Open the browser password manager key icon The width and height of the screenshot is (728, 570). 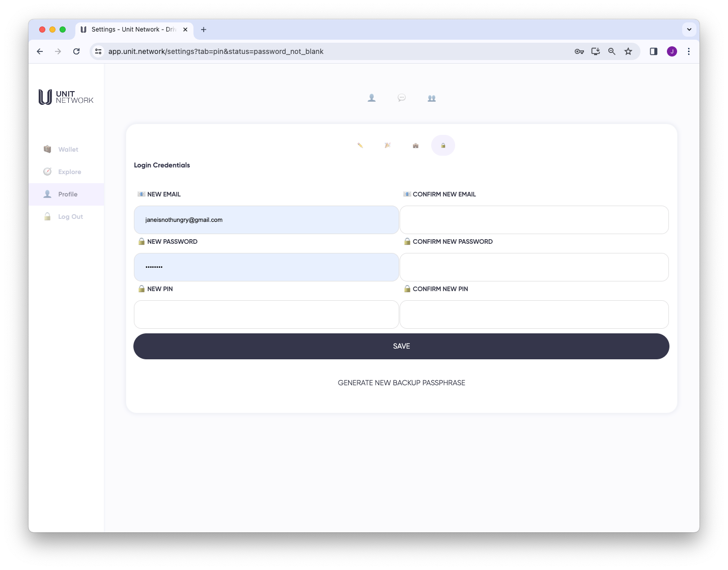[579, 51]
